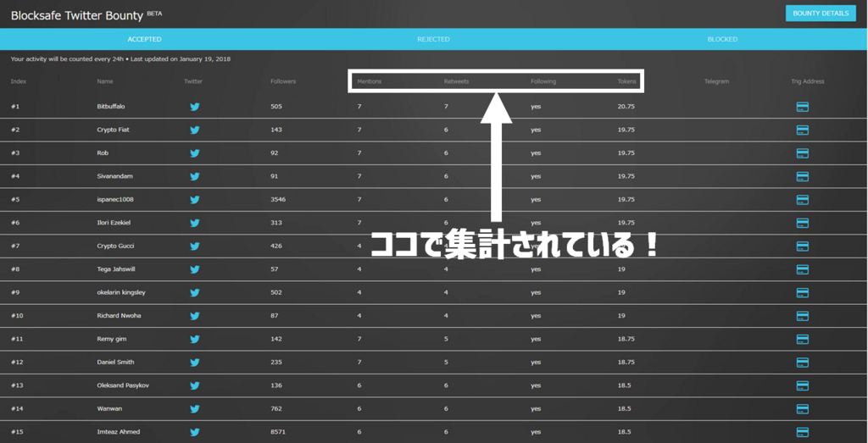868x443 pixels.
Task: Click follower count '8571'
Action: point(278,431)
